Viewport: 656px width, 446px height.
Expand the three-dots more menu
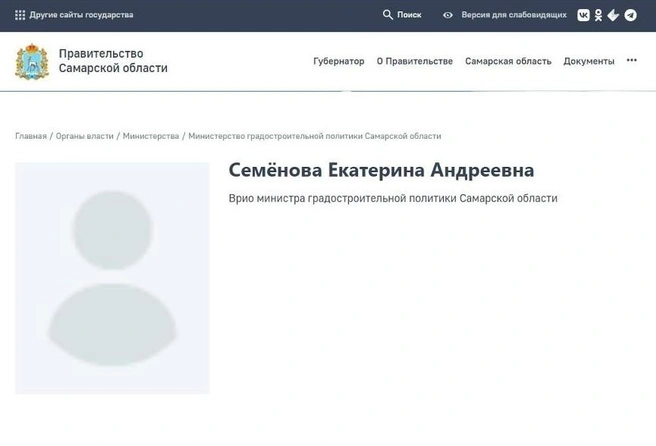pyautogui.click(x=631, y=60)
